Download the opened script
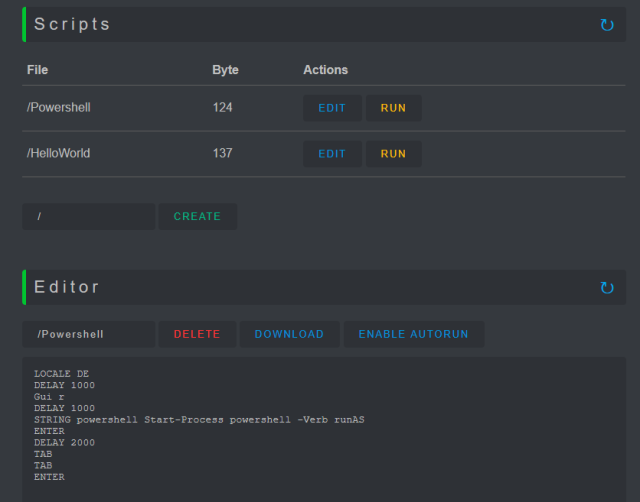640x502 pixels. coord(289,334)
